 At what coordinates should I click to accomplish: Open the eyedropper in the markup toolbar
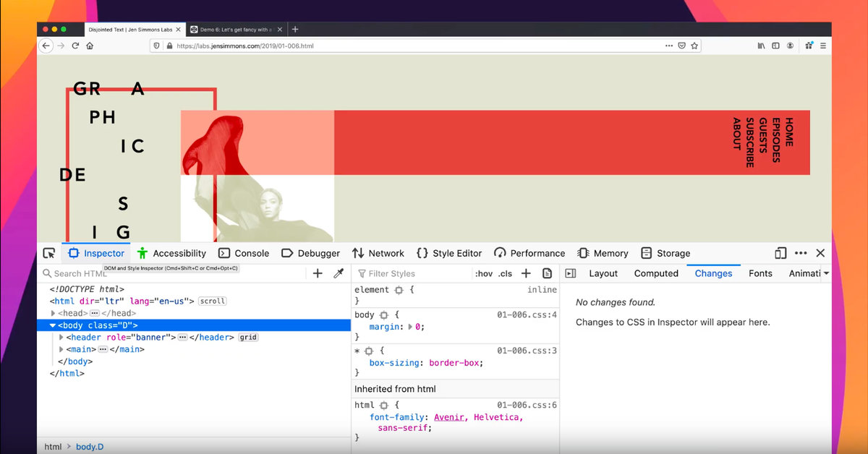(338, 273)
